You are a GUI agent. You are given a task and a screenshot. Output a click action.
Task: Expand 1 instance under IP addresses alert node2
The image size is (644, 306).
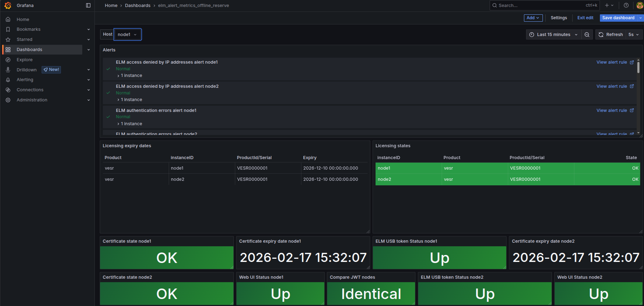[x=130, y=100]
